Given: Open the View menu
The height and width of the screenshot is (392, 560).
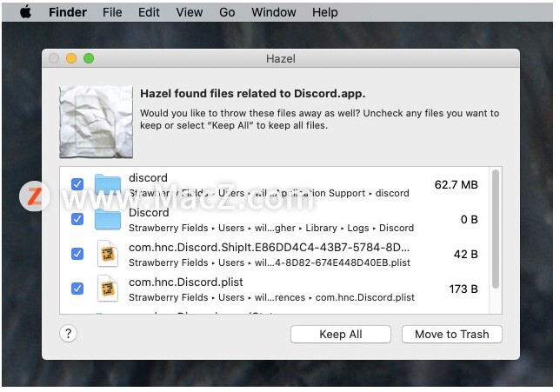Looking at the screenshot, I should 190,12.
